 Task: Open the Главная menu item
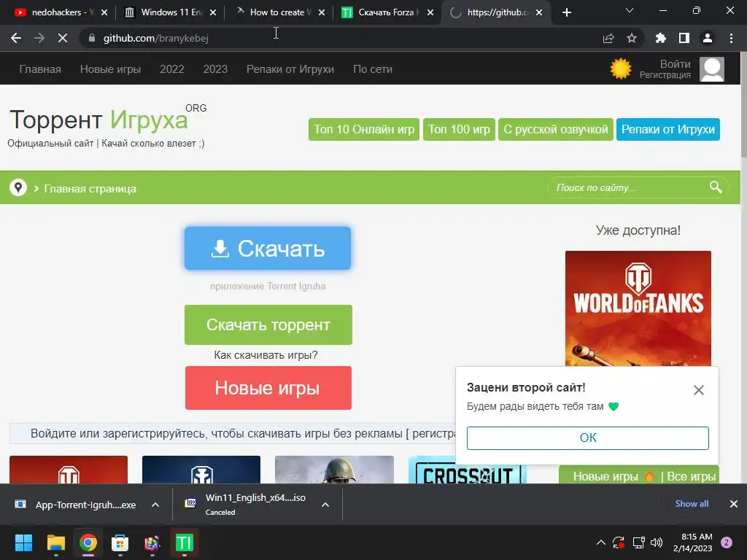coord(40,69)
